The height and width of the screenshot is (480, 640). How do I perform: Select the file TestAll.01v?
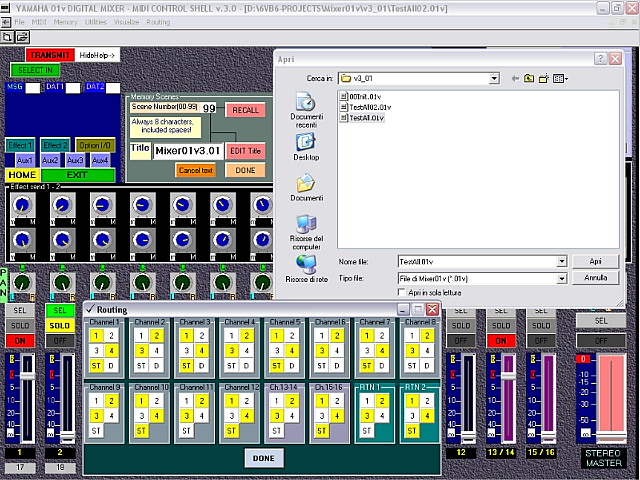pos(362,118)
